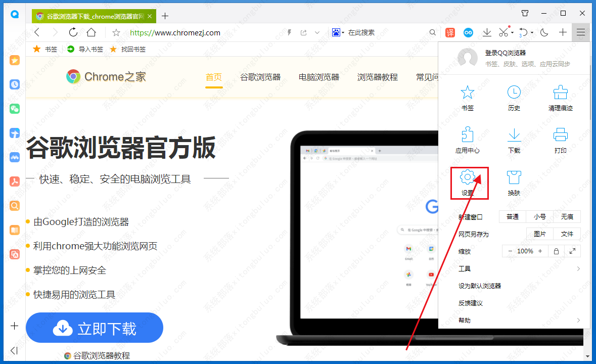Open the toolbar download arrow icon
The image size is (596, 364).
[486, 33]
